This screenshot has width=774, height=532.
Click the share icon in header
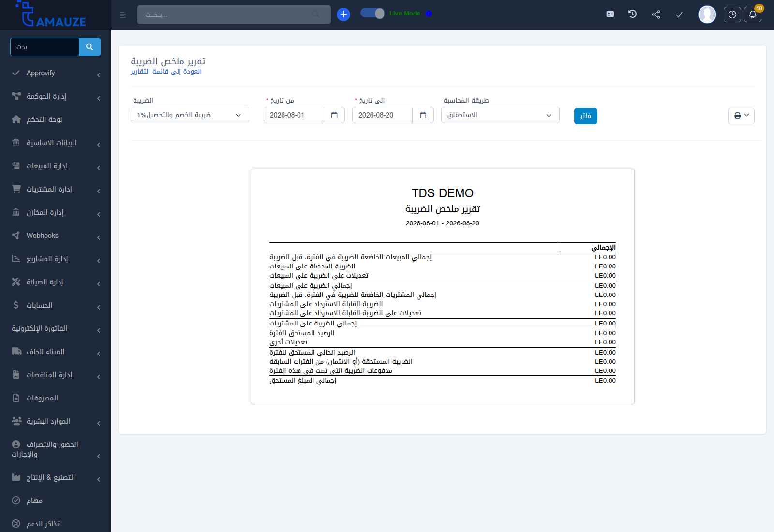pyautogui.click(x=656, y=15)
